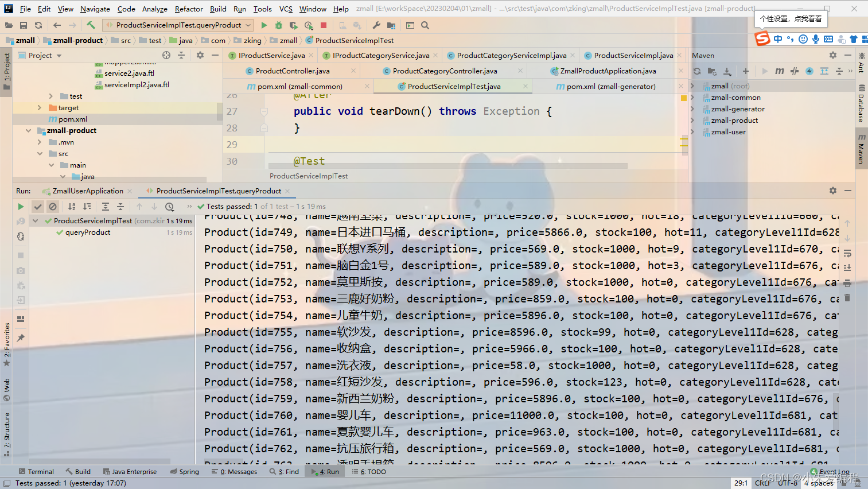Click Run with Coverage icon in toolbar
Image resolution: width=868 pixels, height=489 pixels.
294,25
